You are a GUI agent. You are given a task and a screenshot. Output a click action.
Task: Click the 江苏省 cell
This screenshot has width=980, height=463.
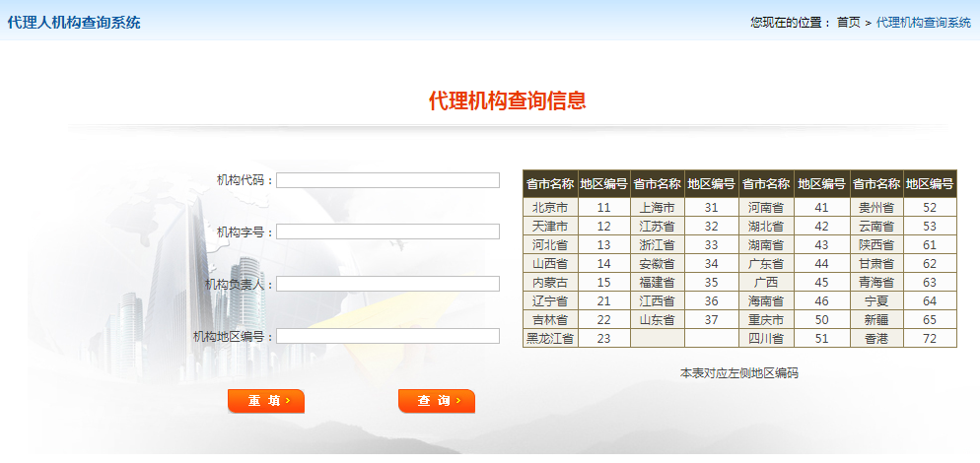coord(658,227)
